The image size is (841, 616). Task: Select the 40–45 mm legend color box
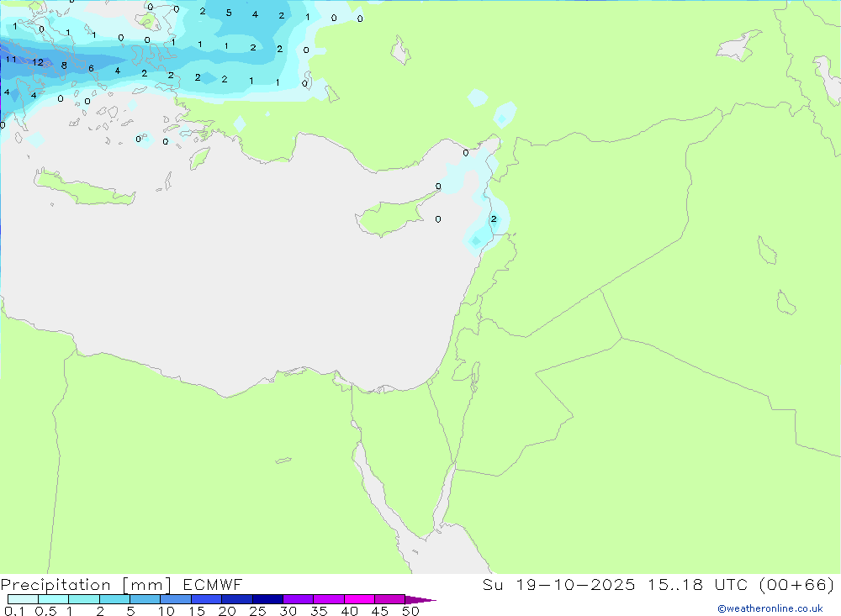coord(359,599)
